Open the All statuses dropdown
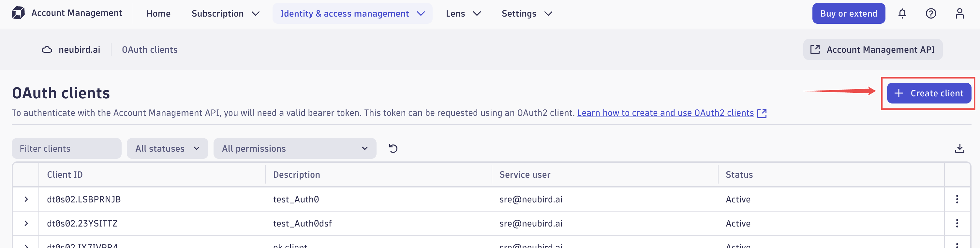 click(167, 148)
